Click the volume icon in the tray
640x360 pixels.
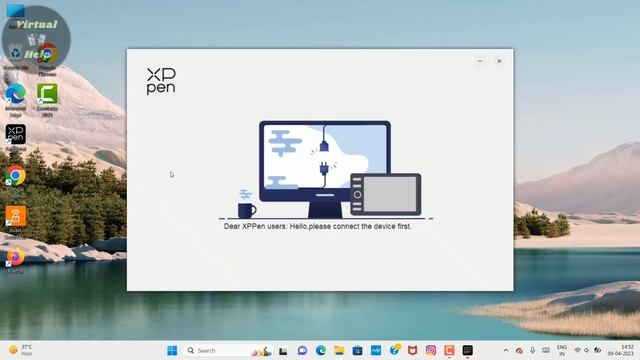pyautogui.click(x=587, y=350)
